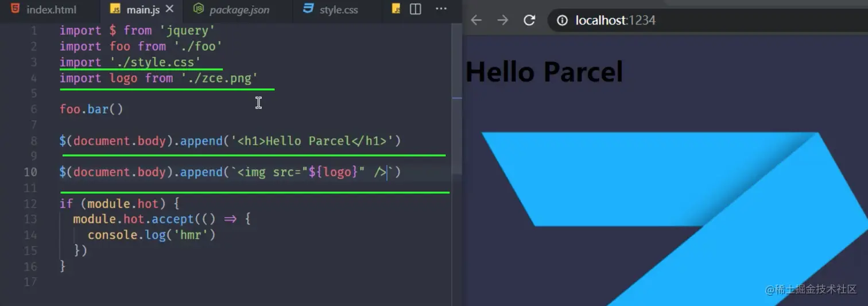Image resolution: width=868 pixels, height=306 pixels.
Task: Go forward in the browser
Action: (503, 20)
